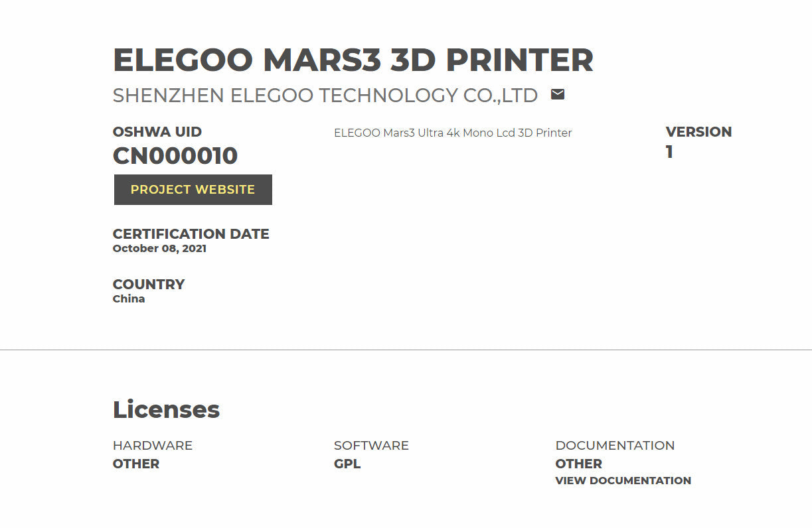Click the October 08, 2021 date
812x528 pixels.
click(x=159, y=249)
